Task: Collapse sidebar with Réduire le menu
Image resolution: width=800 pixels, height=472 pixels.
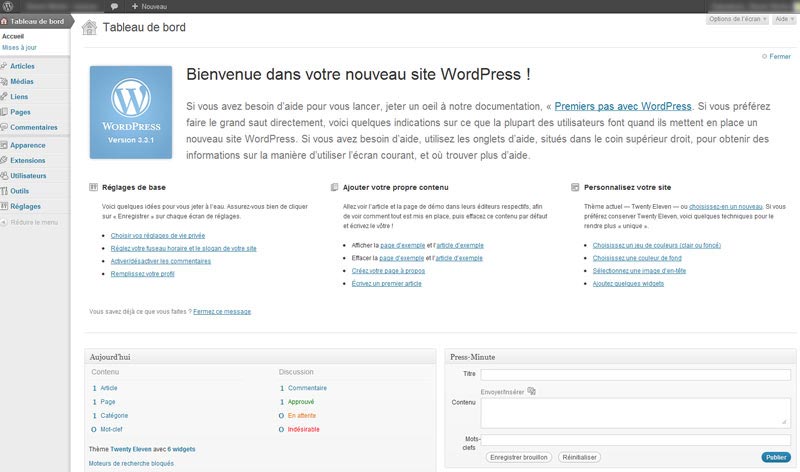Action: 34,222
